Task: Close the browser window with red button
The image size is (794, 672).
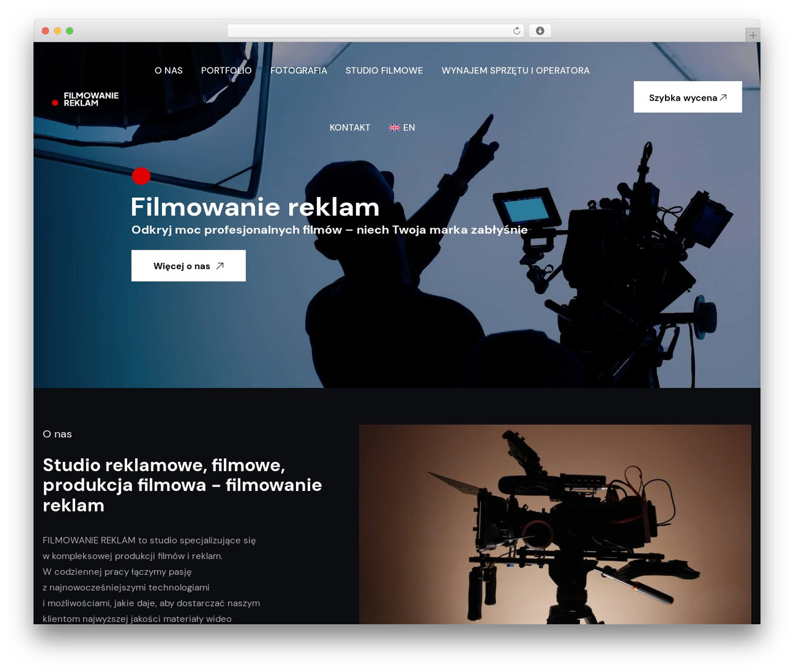Action: coord(45,31)
